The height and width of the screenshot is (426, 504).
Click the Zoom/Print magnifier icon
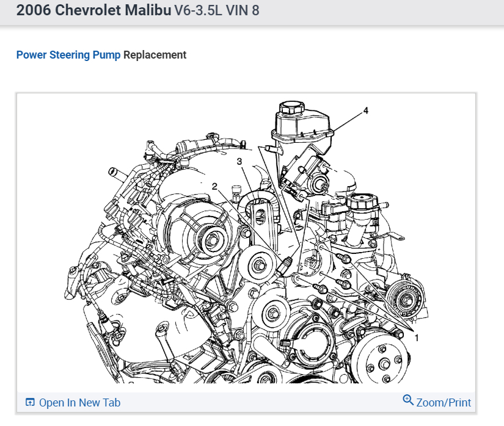coord(408,400)
